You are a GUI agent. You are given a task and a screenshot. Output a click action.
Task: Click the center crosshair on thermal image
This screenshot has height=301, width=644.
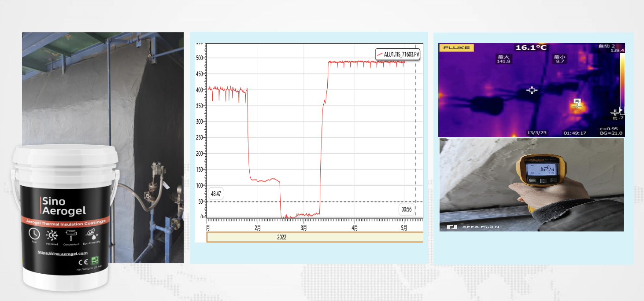click(x=532, y=90)
